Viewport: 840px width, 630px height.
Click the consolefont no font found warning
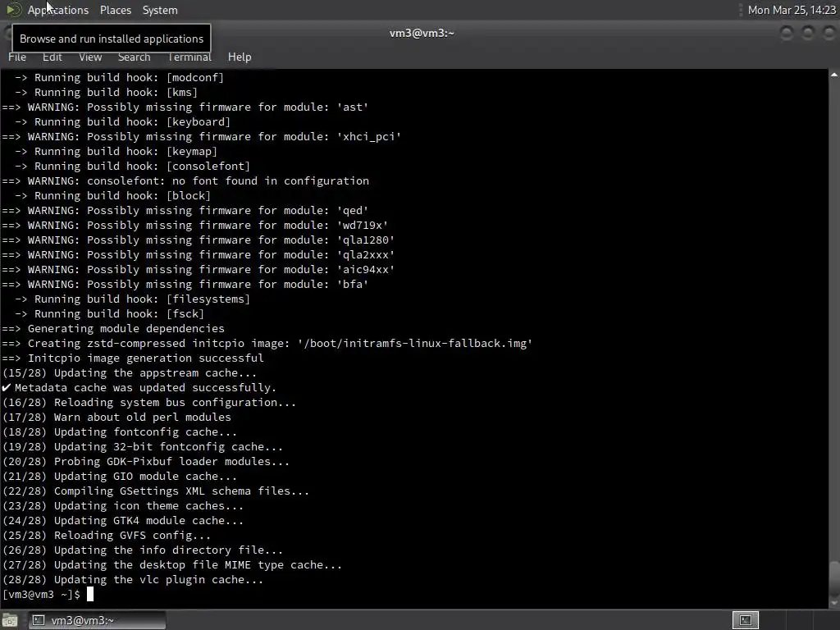(185, 181)
